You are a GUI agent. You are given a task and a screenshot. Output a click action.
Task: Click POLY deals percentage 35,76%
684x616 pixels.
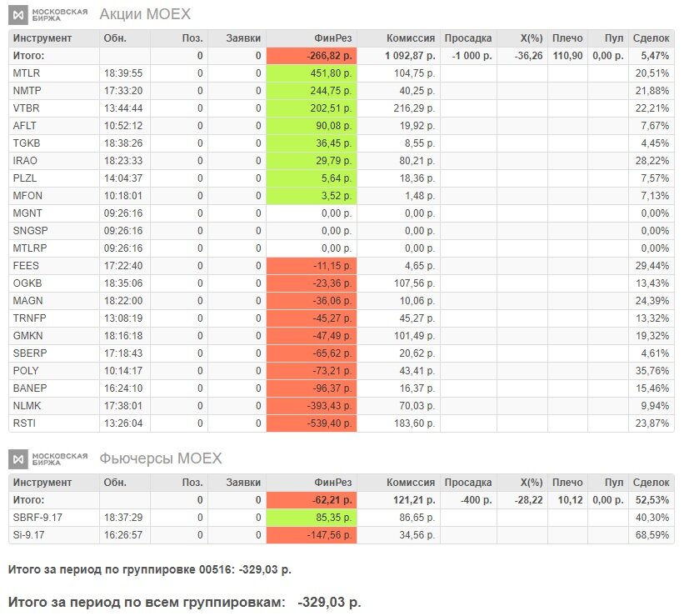point(652,371)
